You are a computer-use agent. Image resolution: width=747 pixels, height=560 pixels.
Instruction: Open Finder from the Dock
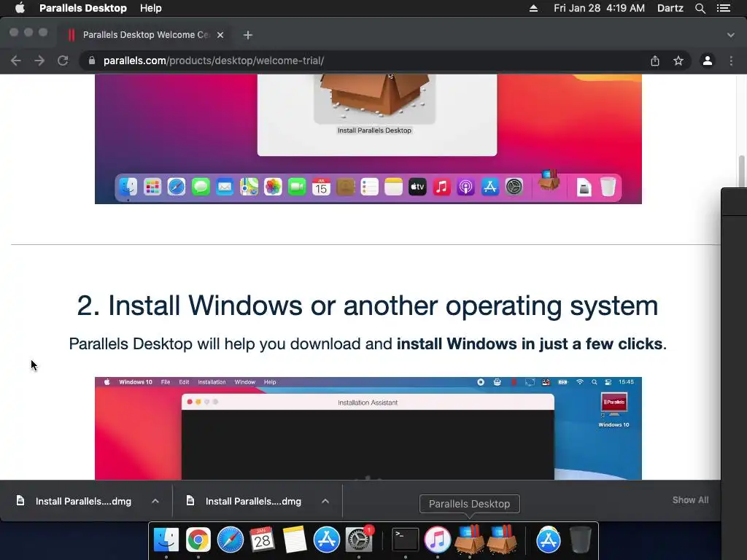coord(166,540)
